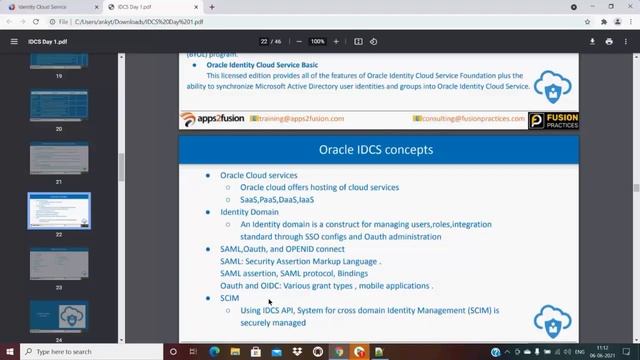Screen dimensions: 640x360
Task: Open the help question mark tray icon
Action: (x=496, y=352)
